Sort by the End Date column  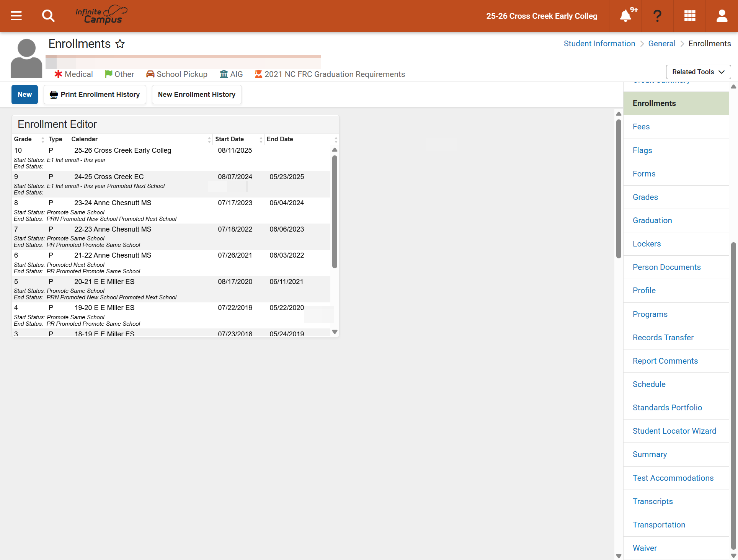[x=302, y=139]
